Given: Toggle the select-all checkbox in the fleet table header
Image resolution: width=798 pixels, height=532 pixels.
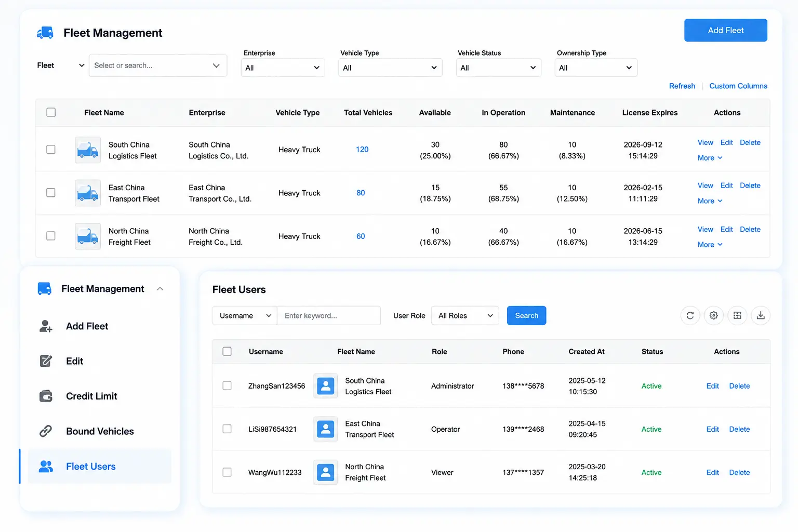Looking at the screenshot, I should (x=51, y=112).
